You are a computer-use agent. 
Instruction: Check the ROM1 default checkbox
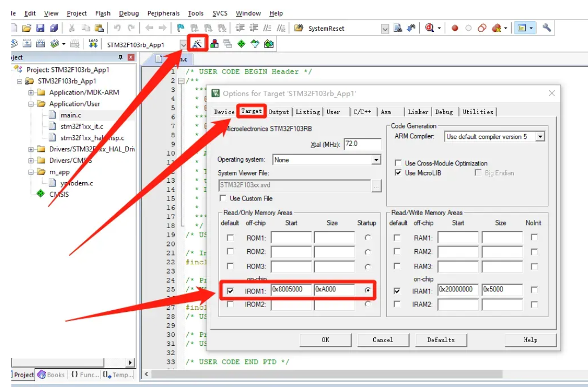[230, 237]
